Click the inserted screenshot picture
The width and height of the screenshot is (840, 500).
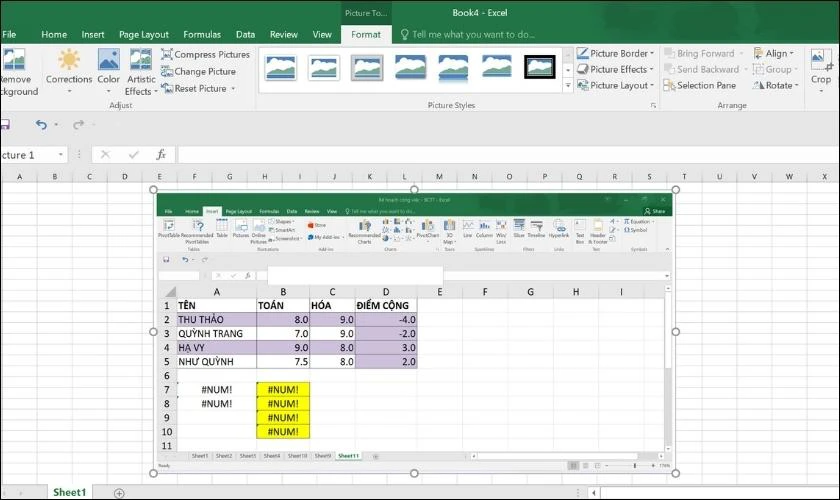click(x=414, y=331)
